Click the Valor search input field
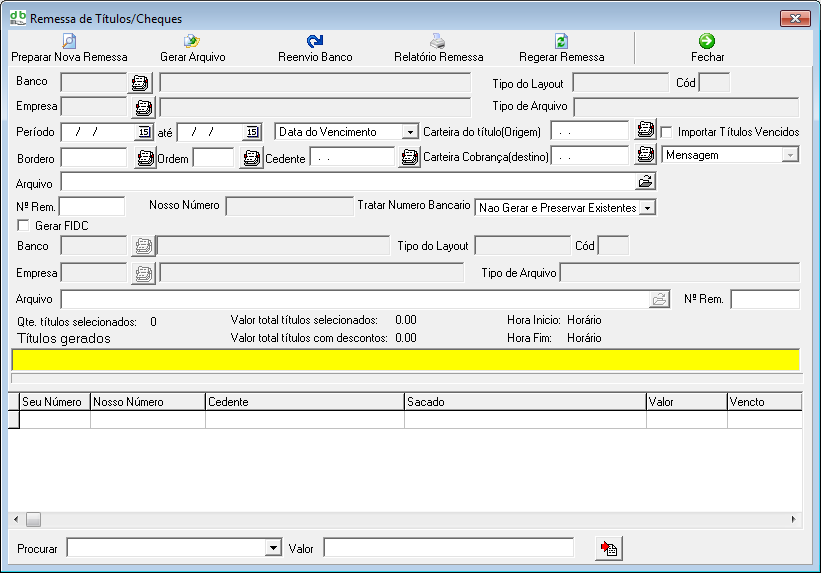The height and width of the screenshot is (573, 821). [448, 548]
